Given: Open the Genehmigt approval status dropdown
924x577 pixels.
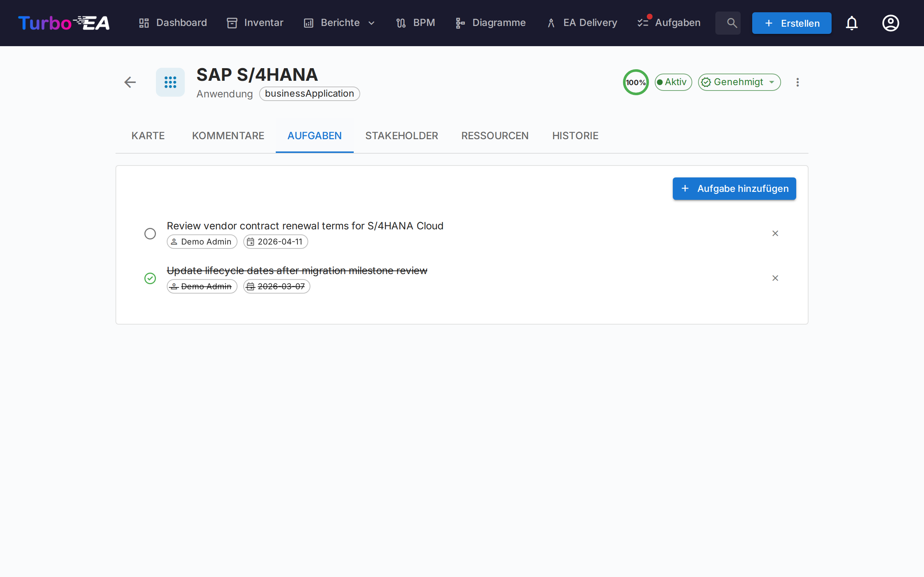Looking at the screenshot, I should click(x=739, y=82).
